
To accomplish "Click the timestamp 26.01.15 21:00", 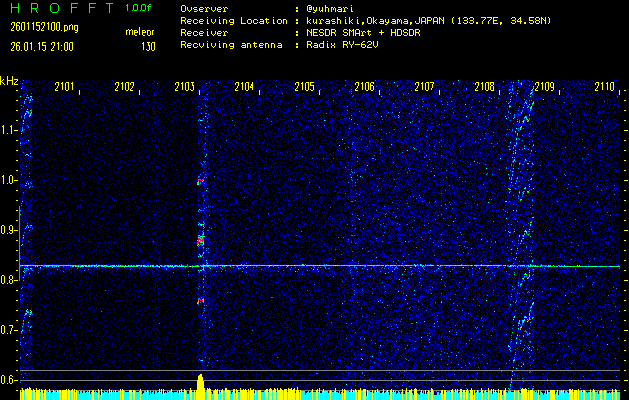I will click(x=42, y=47).
